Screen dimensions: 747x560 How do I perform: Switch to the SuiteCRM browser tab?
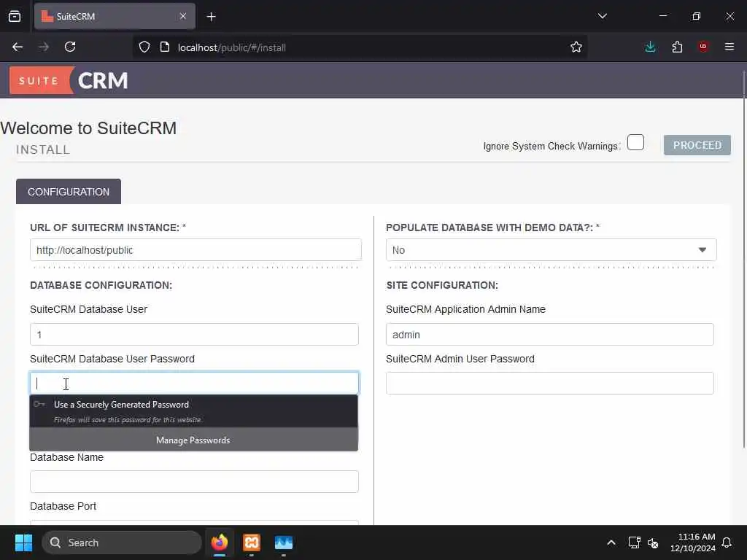[115, 17]
